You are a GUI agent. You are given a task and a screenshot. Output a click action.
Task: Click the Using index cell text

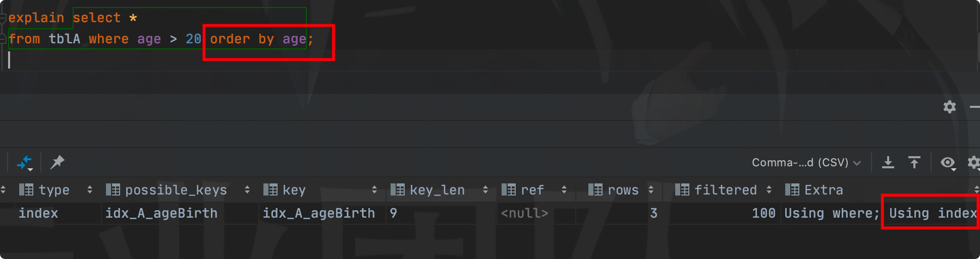tap(933, 213)
